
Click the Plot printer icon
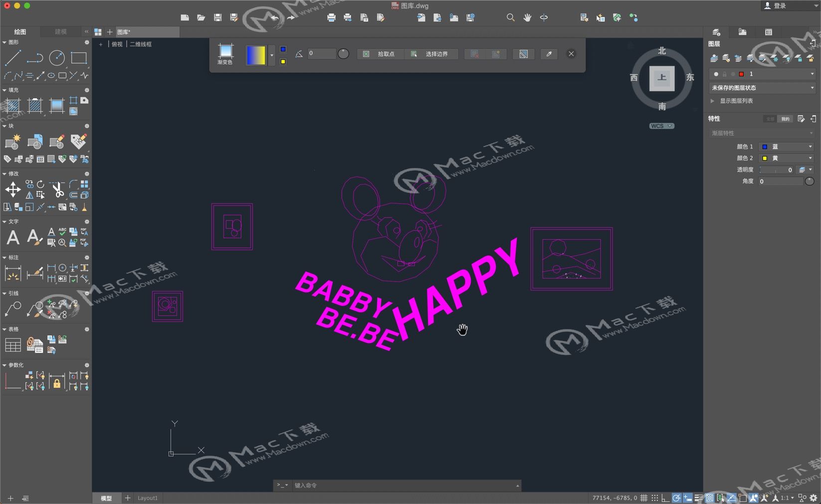(331, 17)
